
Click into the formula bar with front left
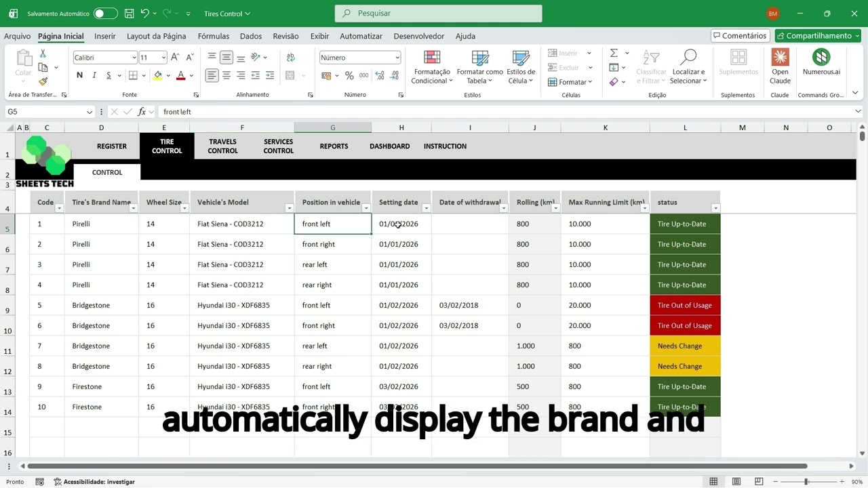click(x=509, y=112)
